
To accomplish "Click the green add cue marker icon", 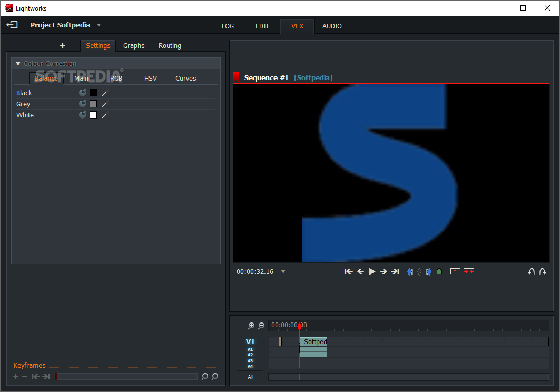I will coord(439,271).
